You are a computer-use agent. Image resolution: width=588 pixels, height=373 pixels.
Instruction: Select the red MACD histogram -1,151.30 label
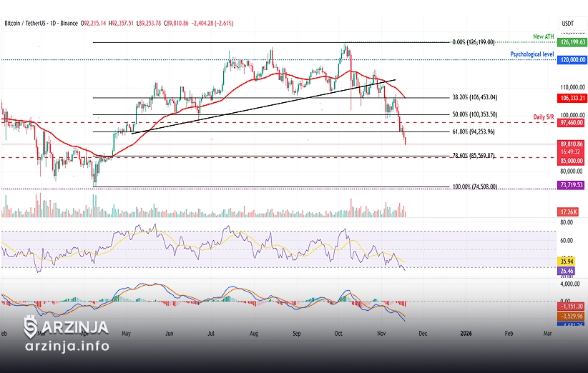tap(572, 306)
